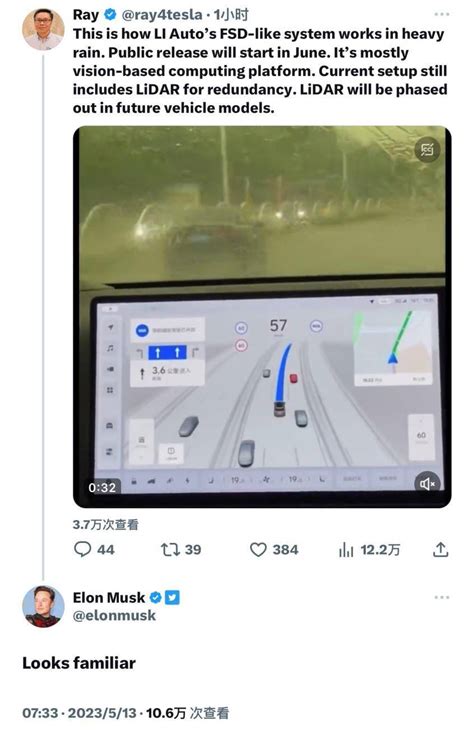Open Elon Musk's profile avatar

(x=43, y=606)
